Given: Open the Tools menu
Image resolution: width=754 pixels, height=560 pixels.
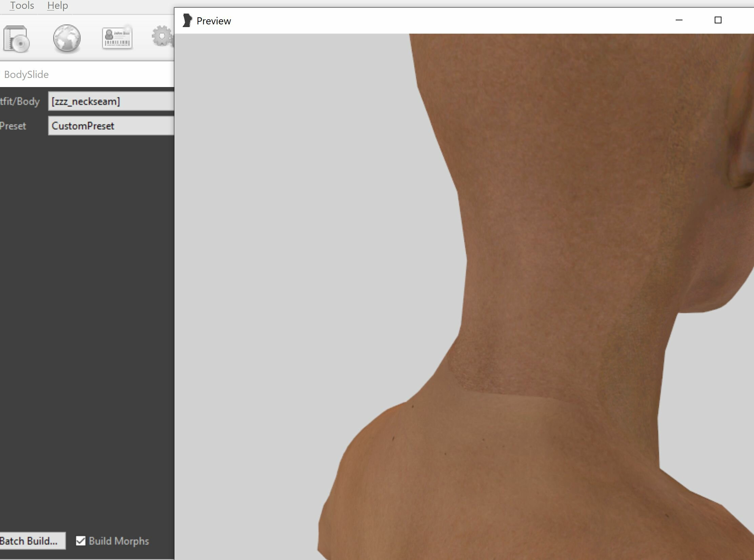Looking at the screenshot, I should 22,6.
